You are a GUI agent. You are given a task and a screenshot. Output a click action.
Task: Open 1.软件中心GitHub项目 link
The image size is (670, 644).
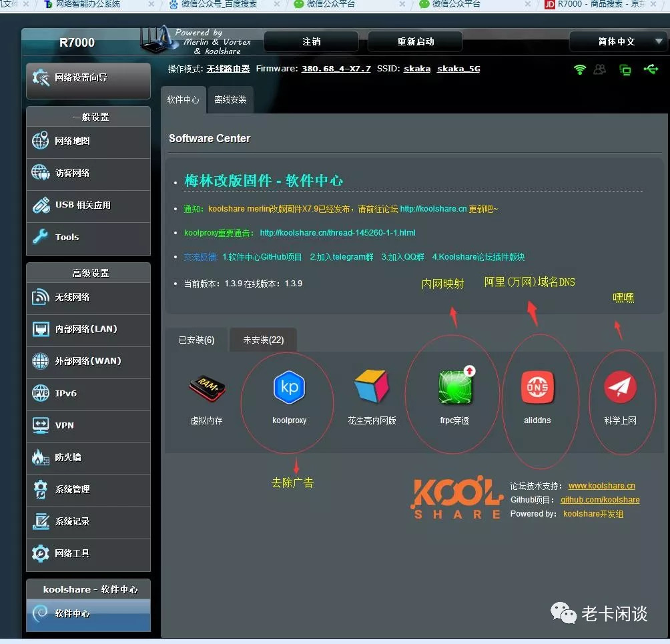pos(262,257)
